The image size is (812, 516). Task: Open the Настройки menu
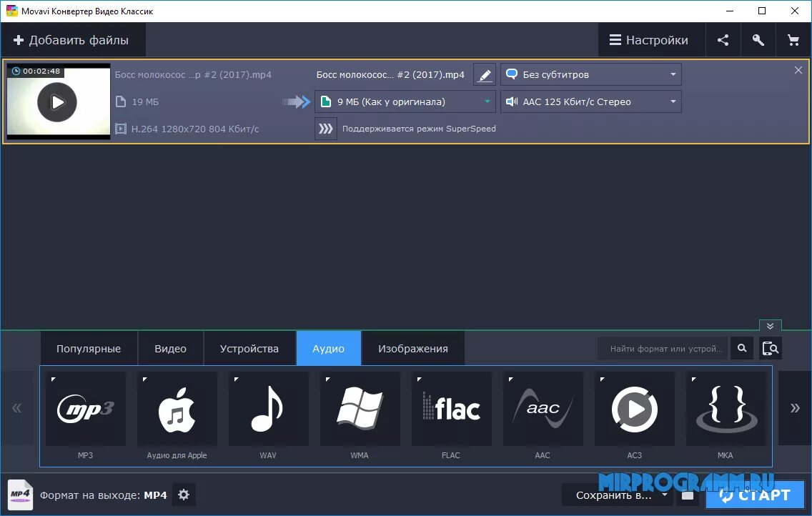[x=651, y=40]
